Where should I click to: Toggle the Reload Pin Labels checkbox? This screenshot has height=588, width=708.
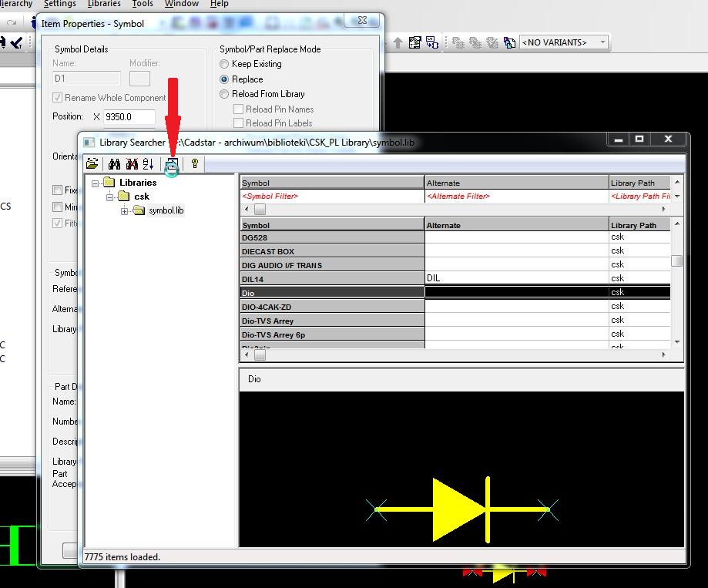tap(238, 123)
